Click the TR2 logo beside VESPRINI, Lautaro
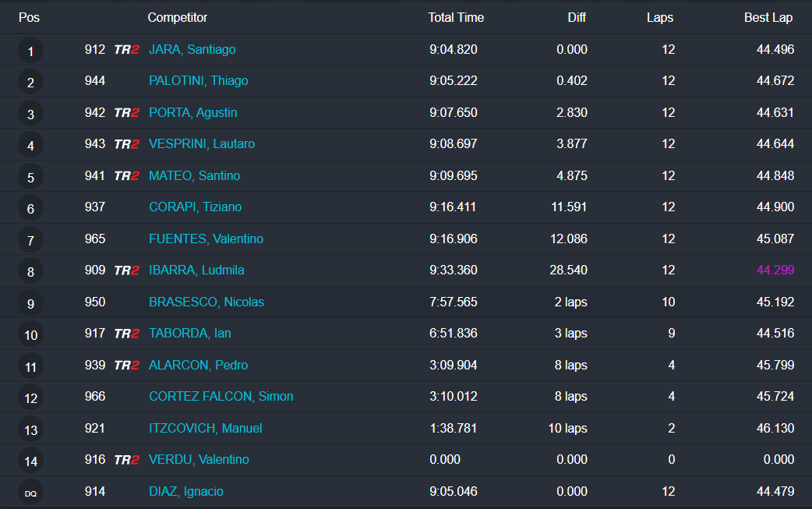The height and width of the screenshot is (509, 812). pos(126,144)
